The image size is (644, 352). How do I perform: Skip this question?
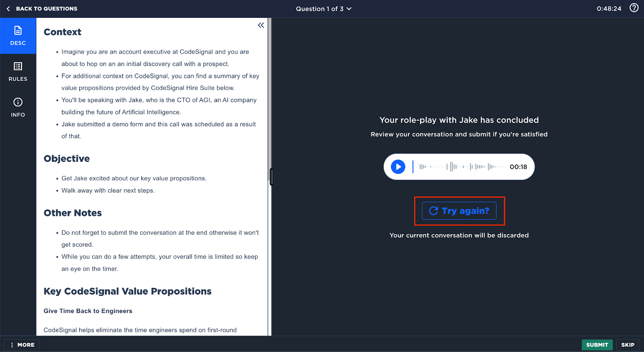[x=627, y=345]
